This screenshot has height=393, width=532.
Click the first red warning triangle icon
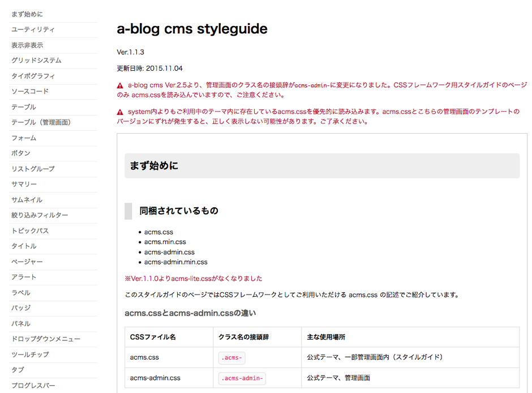coord(120,86)
